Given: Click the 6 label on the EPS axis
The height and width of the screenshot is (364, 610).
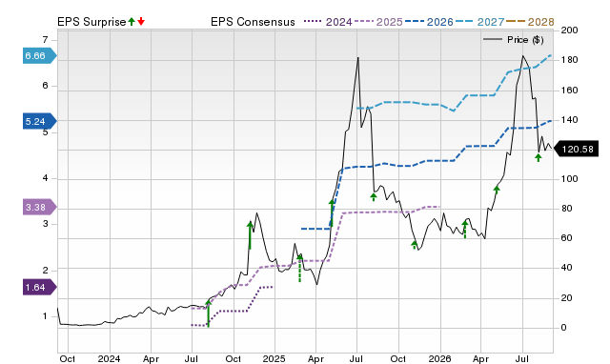Looking at the screenshot, I should 45,86.
